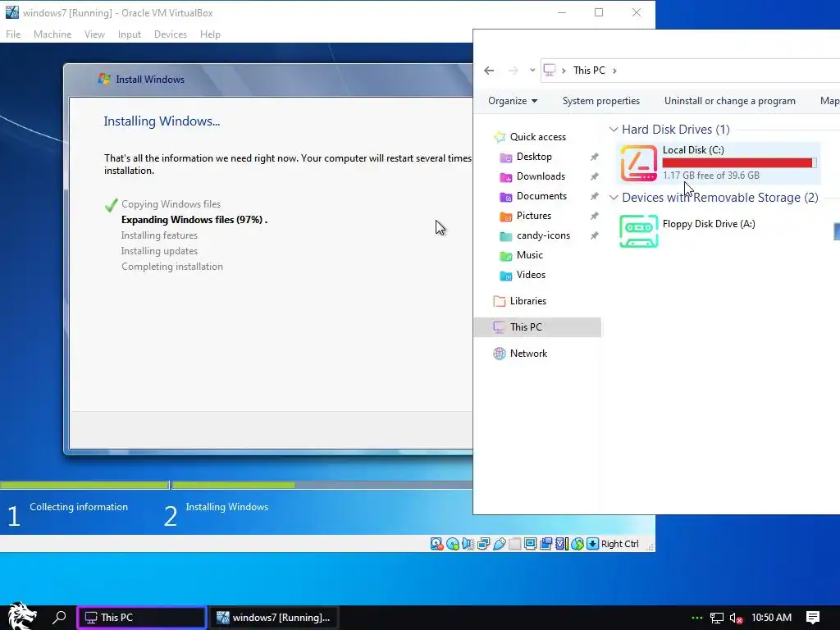Open the hard disk activity indicator in VirtualBox status bar
This screenshot has width=840, height=630.
436,544
